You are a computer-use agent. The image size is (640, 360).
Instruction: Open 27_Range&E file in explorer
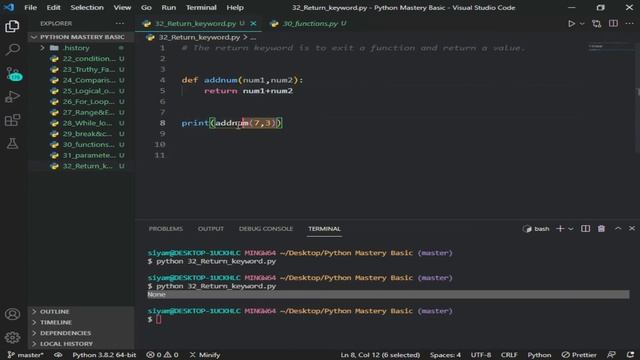tap(82, 113)
